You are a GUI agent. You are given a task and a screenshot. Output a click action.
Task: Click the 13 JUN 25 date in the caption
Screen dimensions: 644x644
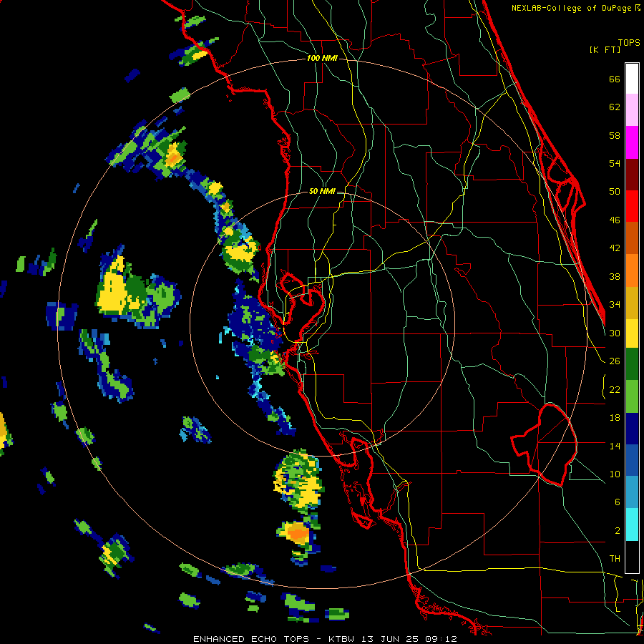[x=390, y=639]
